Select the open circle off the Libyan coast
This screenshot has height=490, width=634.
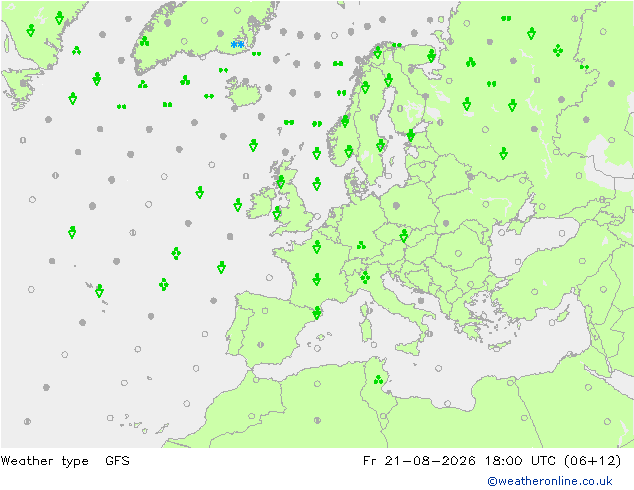click(x=447, y=403)
